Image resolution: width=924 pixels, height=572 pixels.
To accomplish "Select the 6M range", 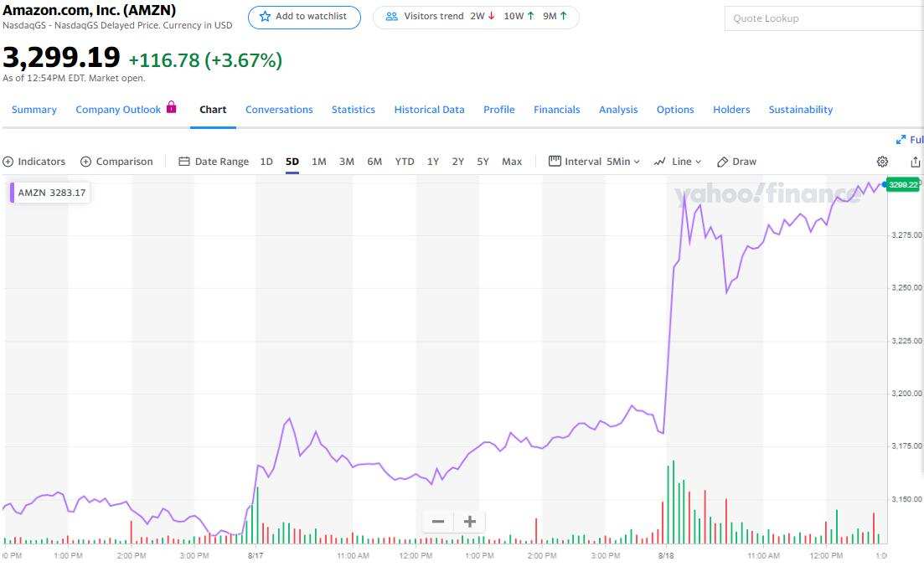I will 374,162.
